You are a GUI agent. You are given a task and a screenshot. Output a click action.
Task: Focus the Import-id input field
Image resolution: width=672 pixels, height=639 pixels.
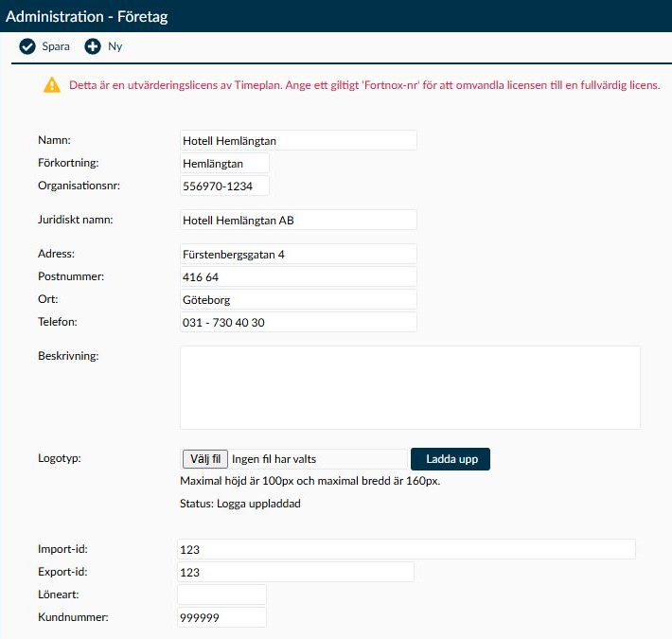(406, 549)
